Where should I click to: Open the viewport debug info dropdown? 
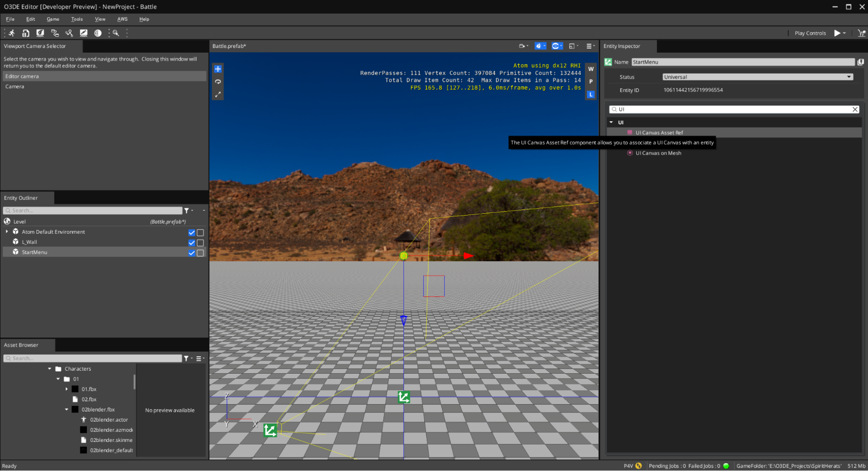coord(541,46)
